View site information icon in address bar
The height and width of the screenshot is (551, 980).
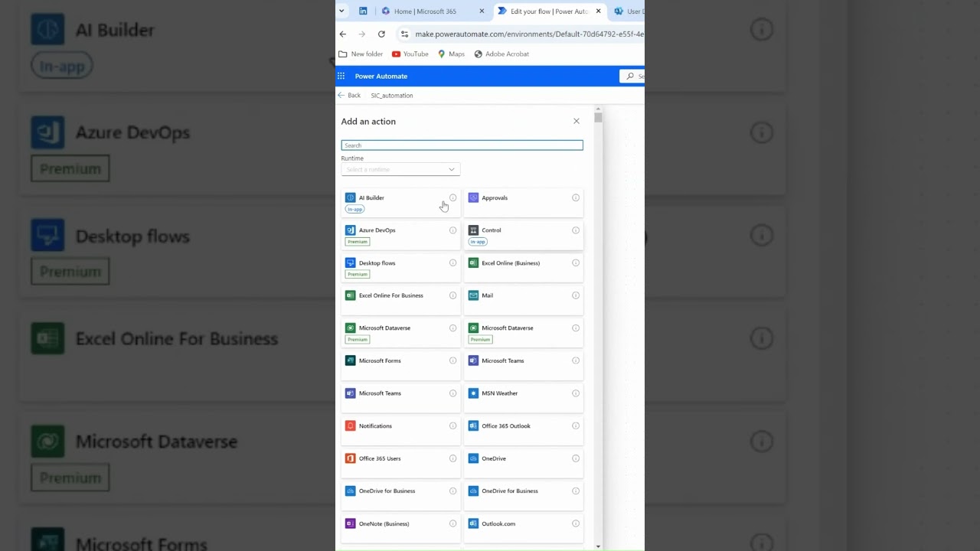[405, 34]
